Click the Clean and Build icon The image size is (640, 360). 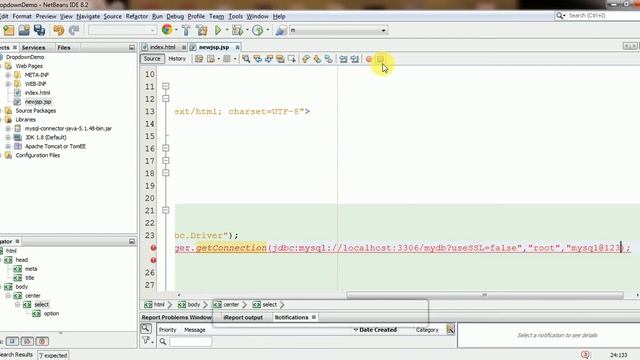[x=202, y=30]
